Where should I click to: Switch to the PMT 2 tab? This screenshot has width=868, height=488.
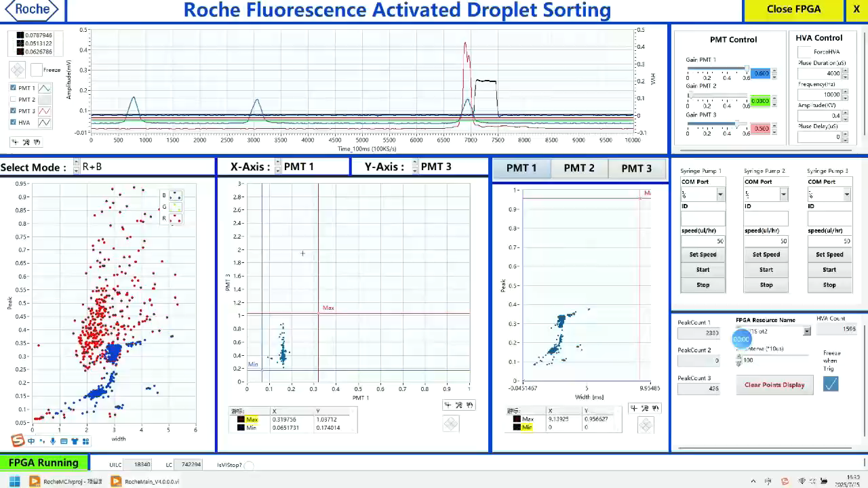(579, 169)
